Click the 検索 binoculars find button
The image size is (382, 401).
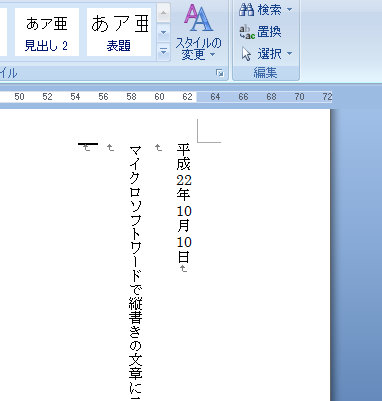261,10
